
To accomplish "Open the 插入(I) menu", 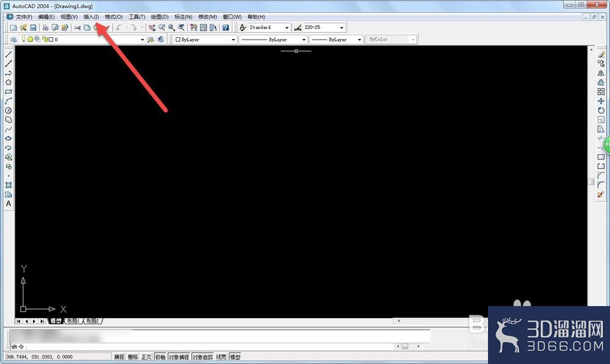I will (91, 16).
